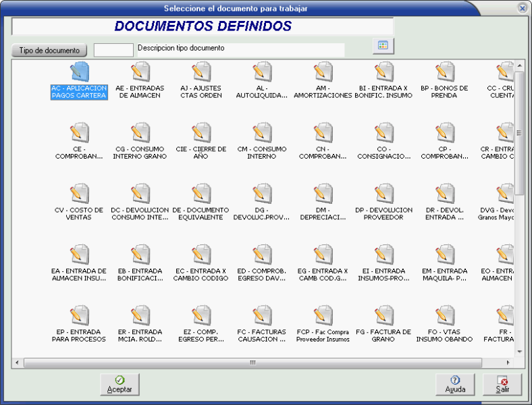Select the FO - Vtas Insumo Obando icon
The width and height of the screenshot is (532, 405).
444,315
